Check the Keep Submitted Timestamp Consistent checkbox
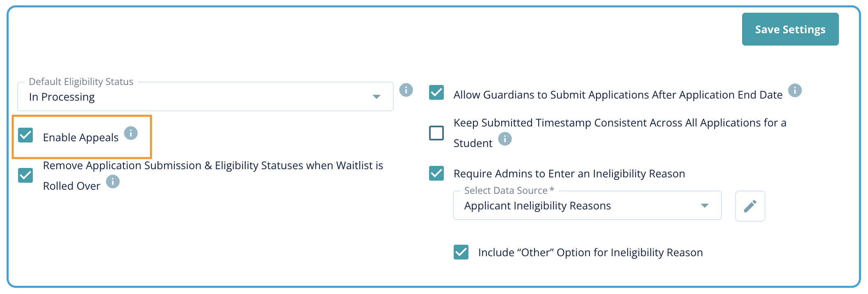The image size is (868, 294). click(x=436, y=133)
